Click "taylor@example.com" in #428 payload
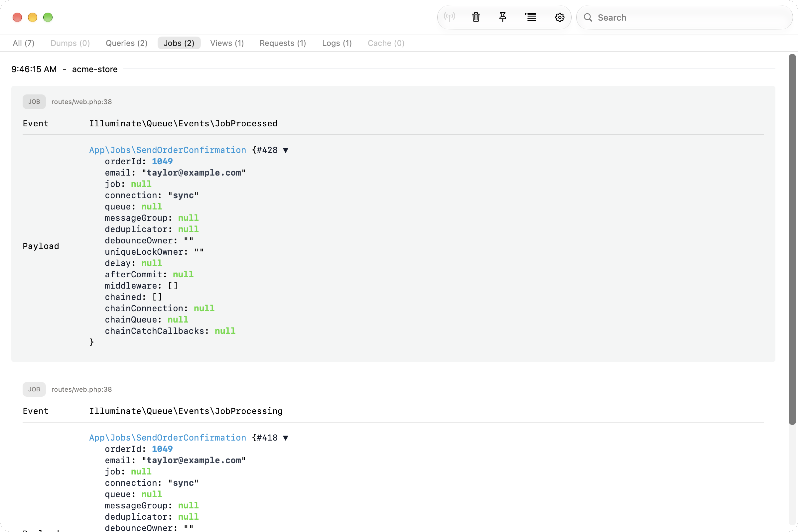 194,173
